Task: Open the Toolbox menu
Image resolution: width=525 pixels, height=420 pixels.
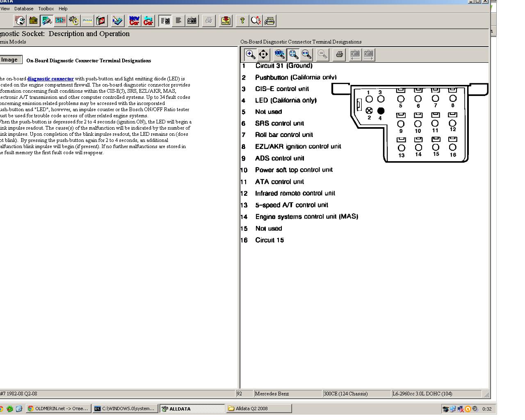Action: pos(46,9)
